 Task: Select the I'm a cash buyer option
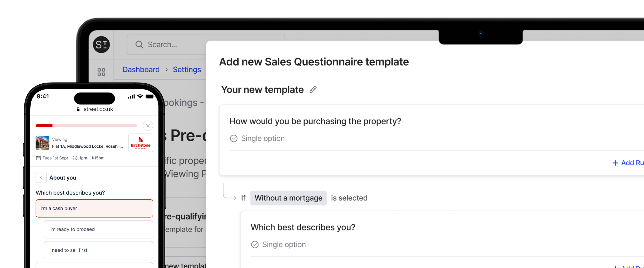94,208
